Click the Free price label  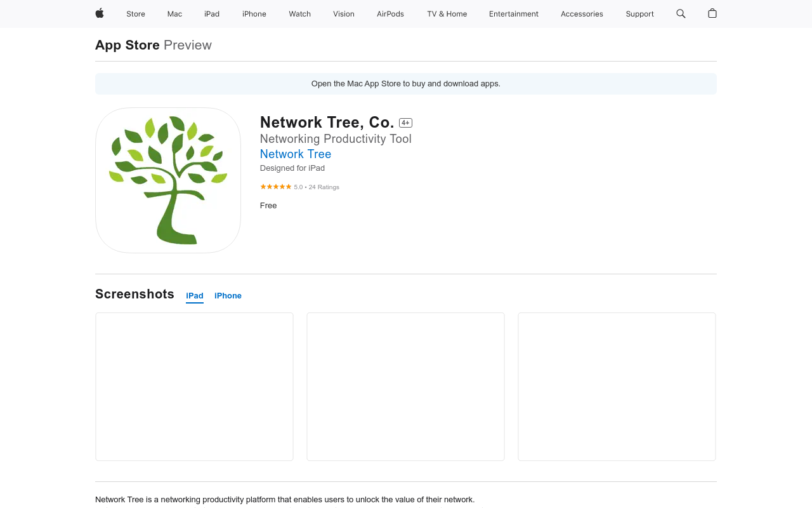[x=268, y=206]
